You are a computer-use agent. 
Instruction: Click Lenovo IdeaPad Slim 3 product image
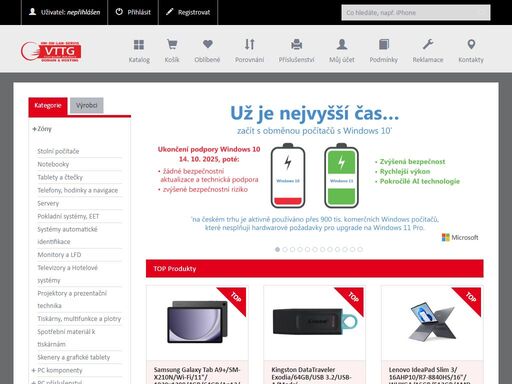point(432,322)
